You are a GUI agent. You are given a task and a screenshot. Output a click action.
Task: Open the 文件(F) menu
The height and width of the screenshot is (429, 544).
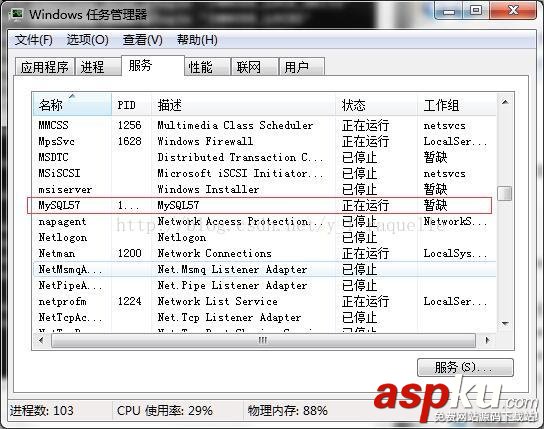click(x=33, y=40)
